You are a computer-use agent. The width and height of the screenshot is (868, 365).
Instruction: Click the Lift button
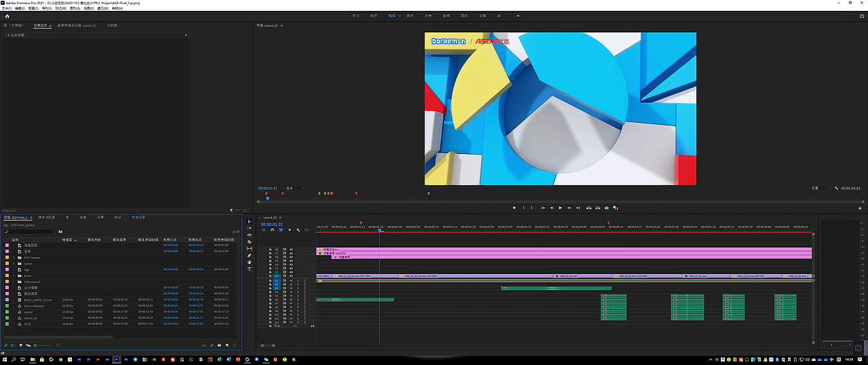click(588, 208)
